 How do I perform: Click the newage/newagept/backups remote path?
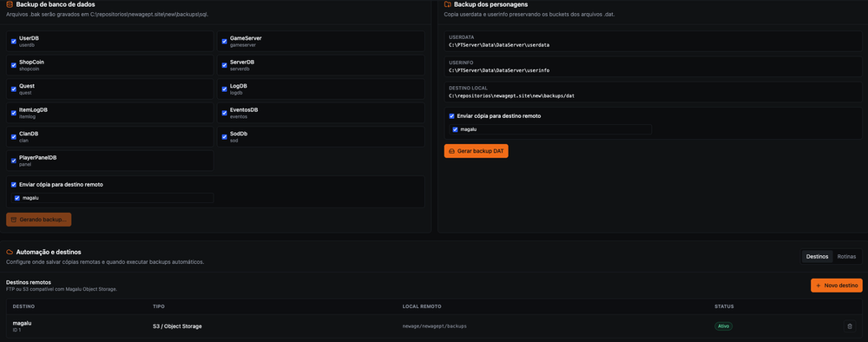pyautogui.click(x=435, y=326)
